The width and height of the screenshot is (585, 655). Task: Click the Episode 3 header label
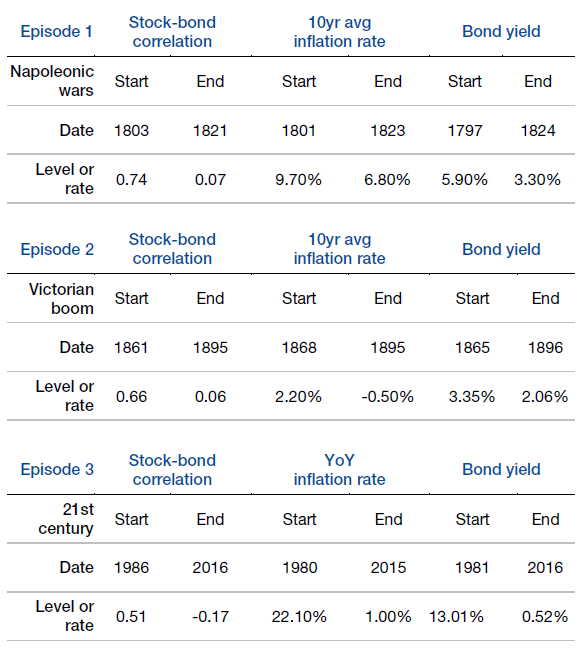(57, 470)
